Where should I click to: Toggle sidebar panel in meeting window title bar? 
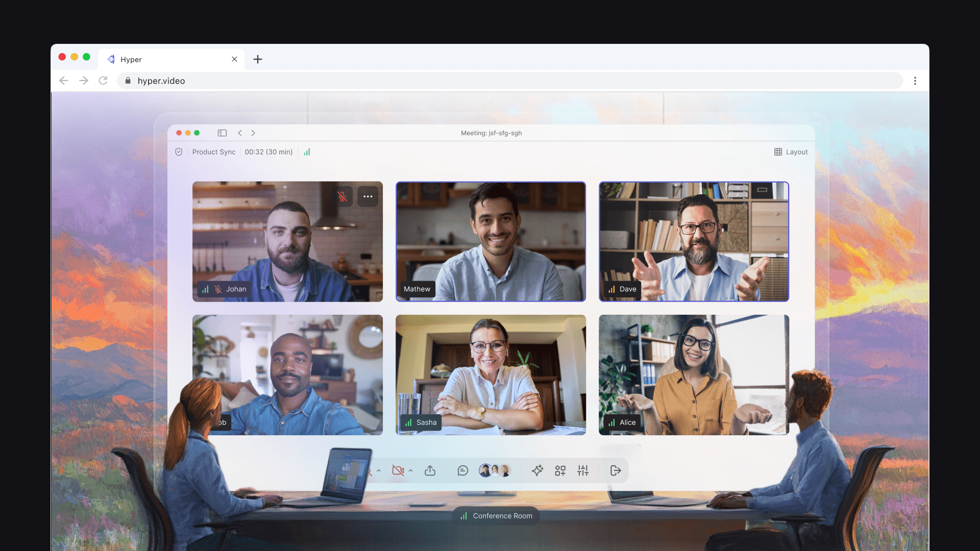click(222, 133)
